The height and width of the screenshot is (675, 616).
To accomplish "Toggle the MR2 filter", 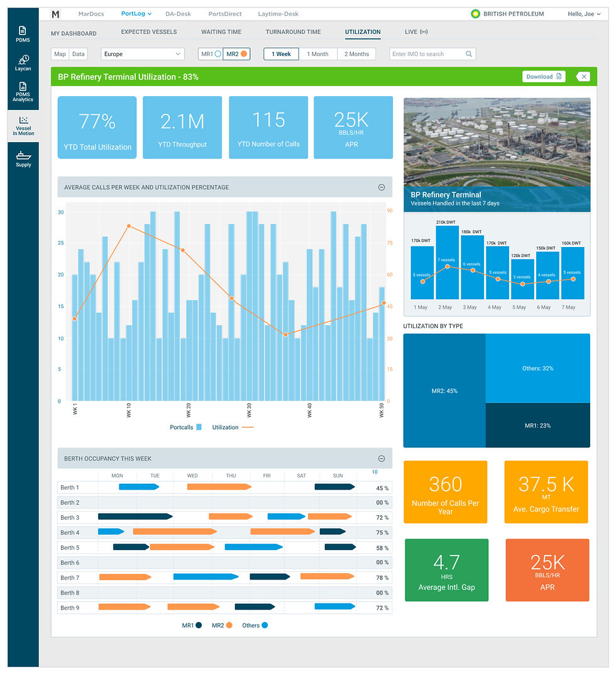I will point(236,54).
